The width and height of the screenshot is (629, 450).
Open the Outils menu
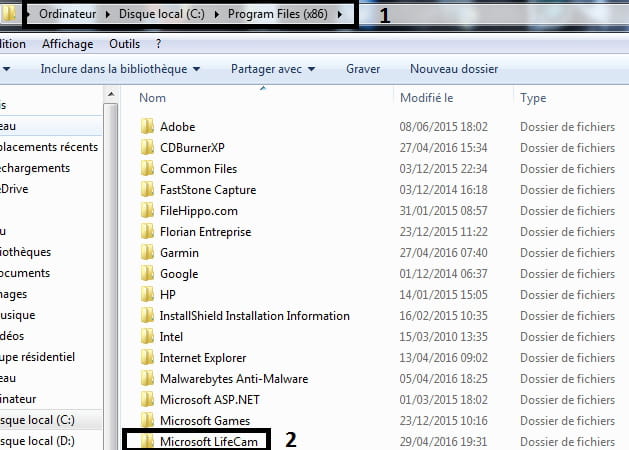(124, 44)
